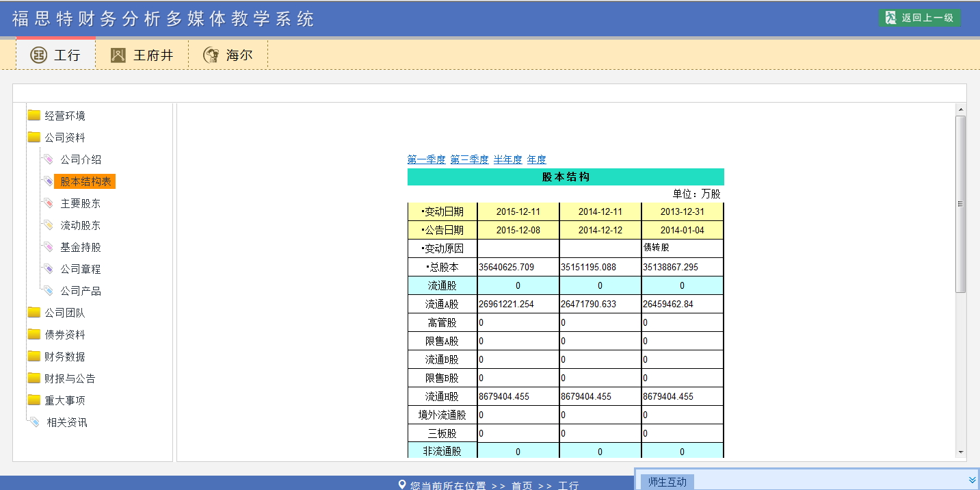Switch to the 王府井 company tab

(x=142, y=55)
